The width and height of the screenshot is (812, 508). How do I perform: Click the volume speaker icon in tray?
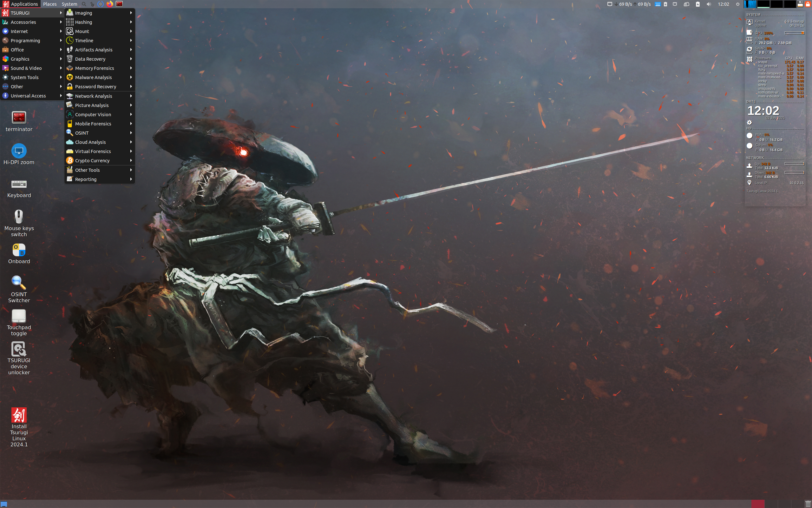point(709,4)
